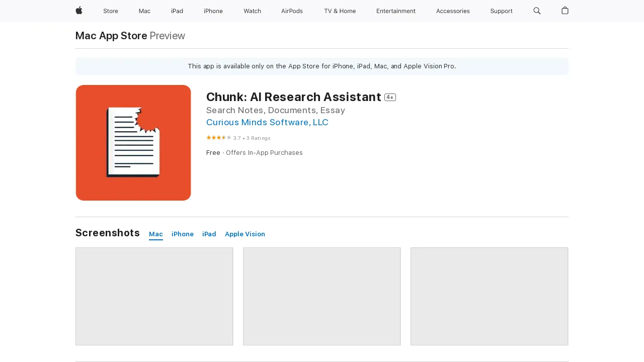Open the Support menu

pos(502,11)
